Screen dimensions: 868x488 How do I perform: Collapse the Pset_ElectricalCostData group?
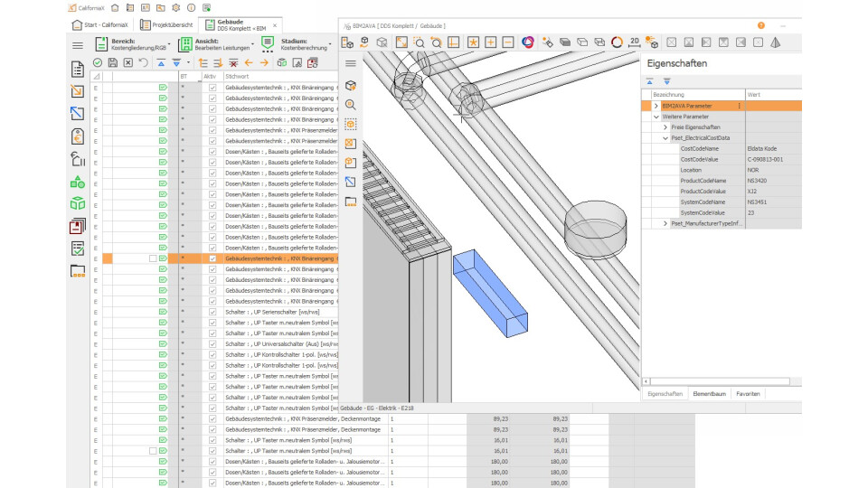665,138
